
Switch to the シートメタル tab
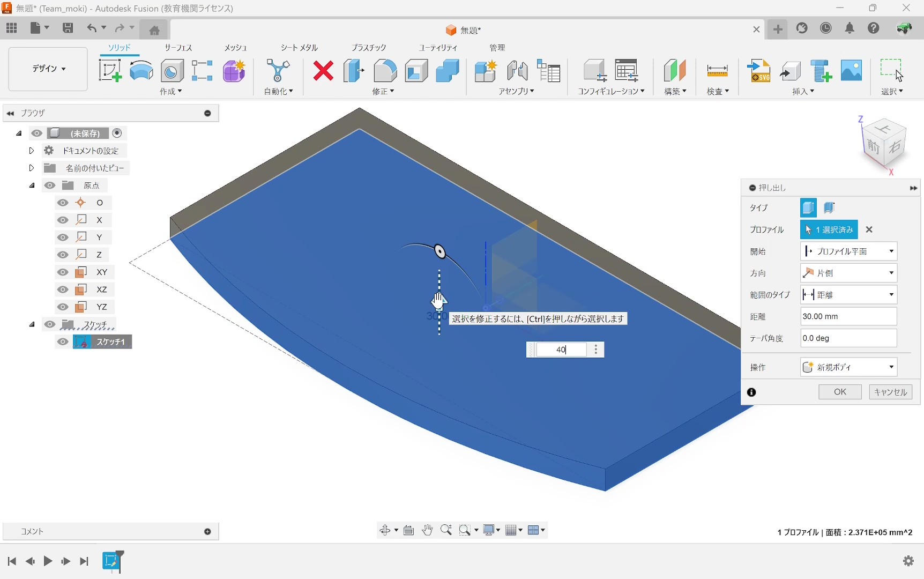[299, 48]
